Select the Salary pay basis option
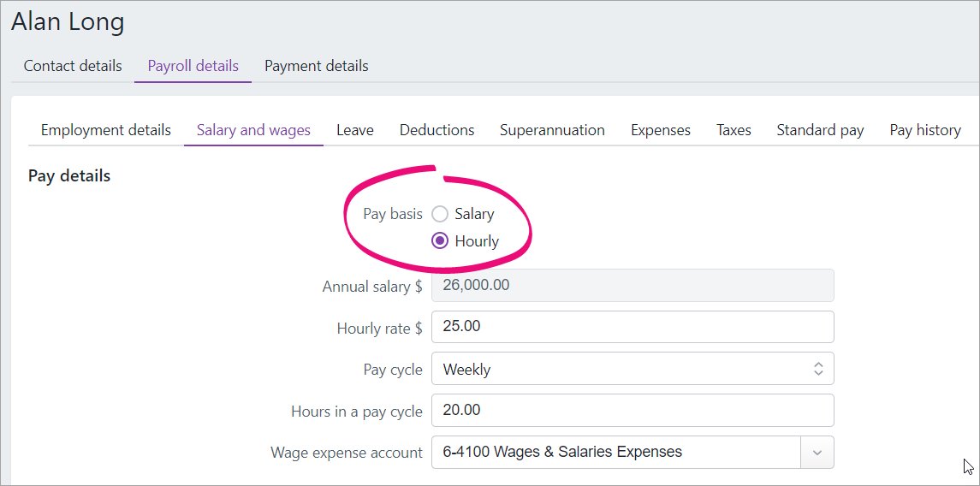Screen dimensions: 980x486 [x=440, y=214]
